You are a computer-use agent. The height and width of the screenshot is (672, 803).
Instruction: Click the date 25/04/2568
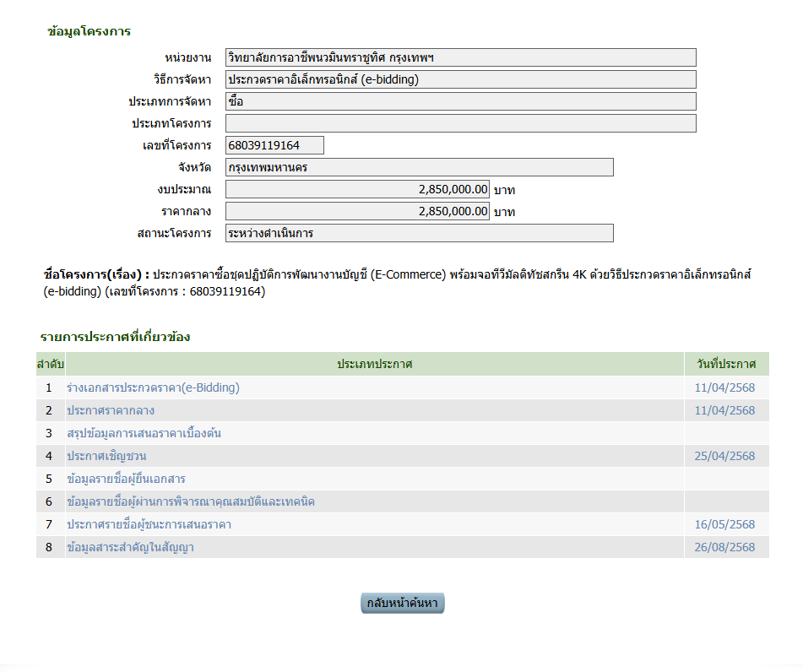click(x=724, y=457)
